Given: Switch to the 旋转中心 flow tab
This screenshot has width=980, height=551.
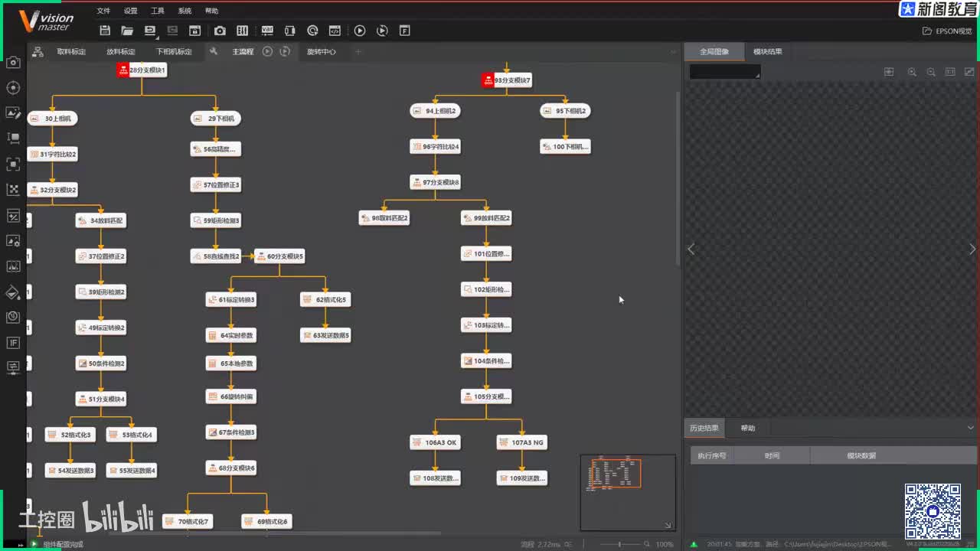Looking at the screenshot, I should 321,51.
